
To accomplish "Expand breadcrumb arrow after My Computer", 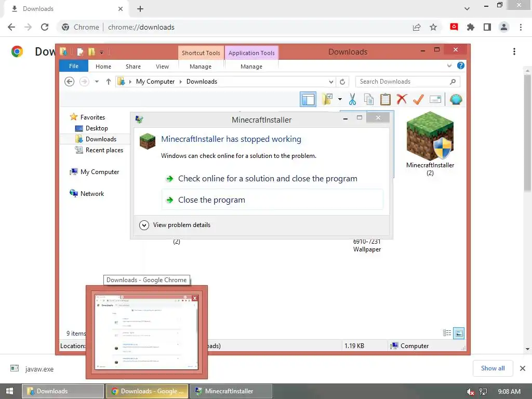I will click(180, 82).
